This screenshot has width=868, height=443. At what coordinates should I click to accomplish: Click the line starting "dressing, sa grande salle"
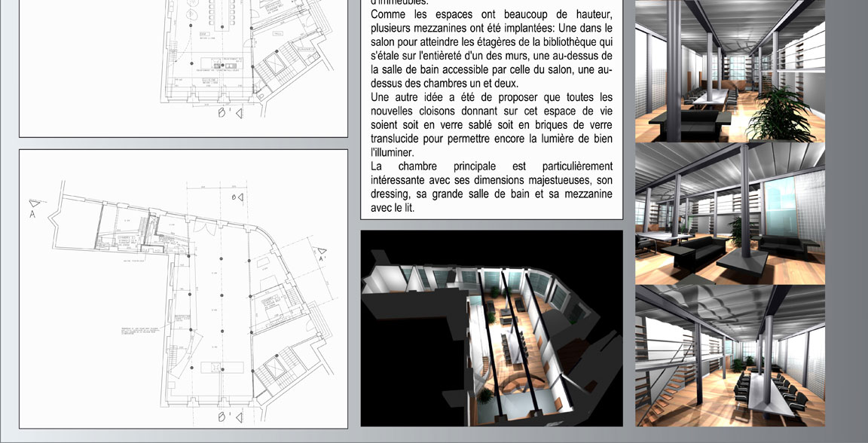(x=491, y=194)
